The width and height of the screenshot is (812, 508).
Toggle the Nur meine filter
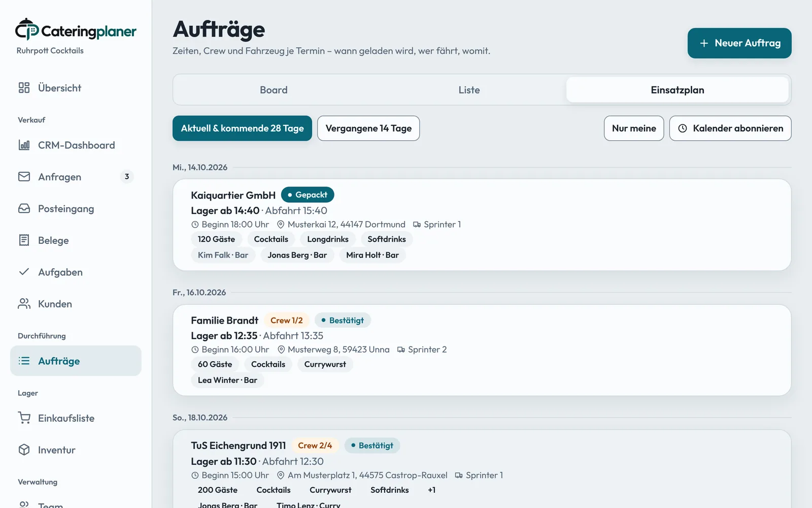coord(634,129)
